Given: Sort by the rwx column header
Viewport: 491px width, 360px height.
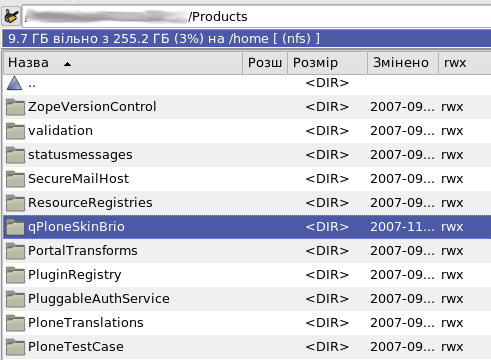Looking at the screenshot, I should point(465,63).
